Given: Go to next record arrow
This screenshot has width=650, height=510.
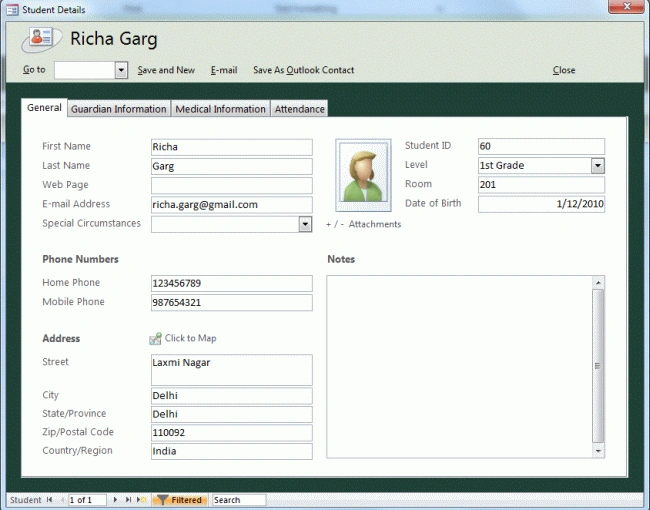Looking at the screenshot, I should (115, 500).
